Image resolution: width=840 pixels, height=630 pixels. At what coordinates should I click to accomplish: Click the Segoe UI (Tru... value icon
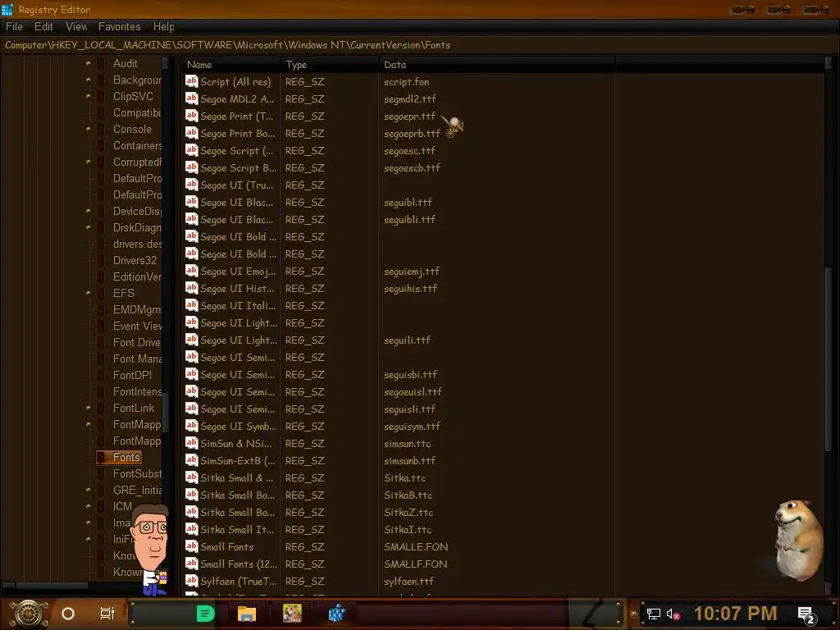[191, 185]
